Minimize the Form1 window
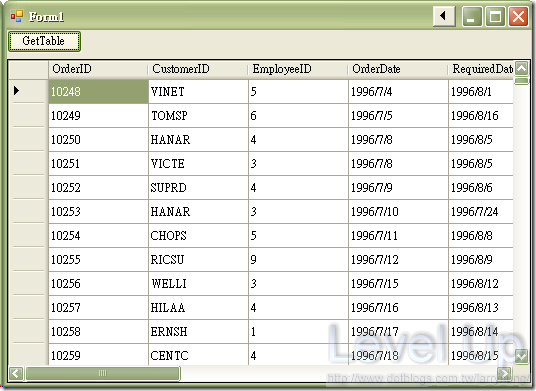This screenshot has height=391, width=536. pos(472,16)
